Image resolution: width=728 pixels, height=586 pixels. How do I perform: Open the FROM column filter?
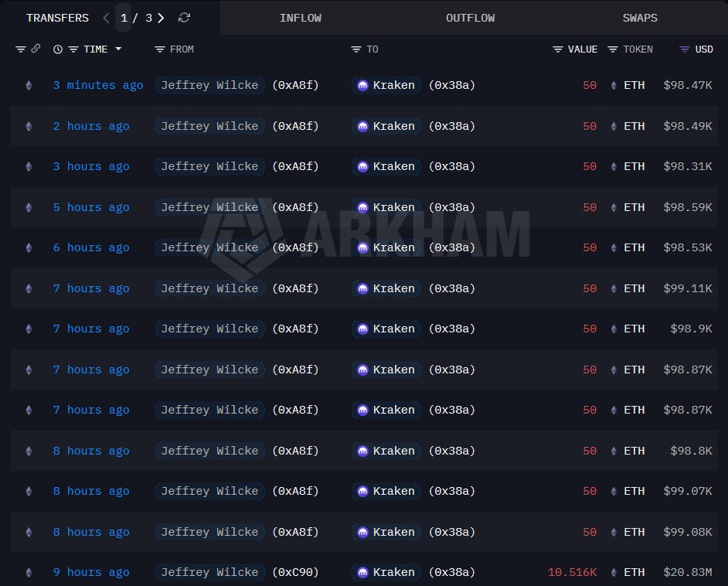click(x=160, y=49)
